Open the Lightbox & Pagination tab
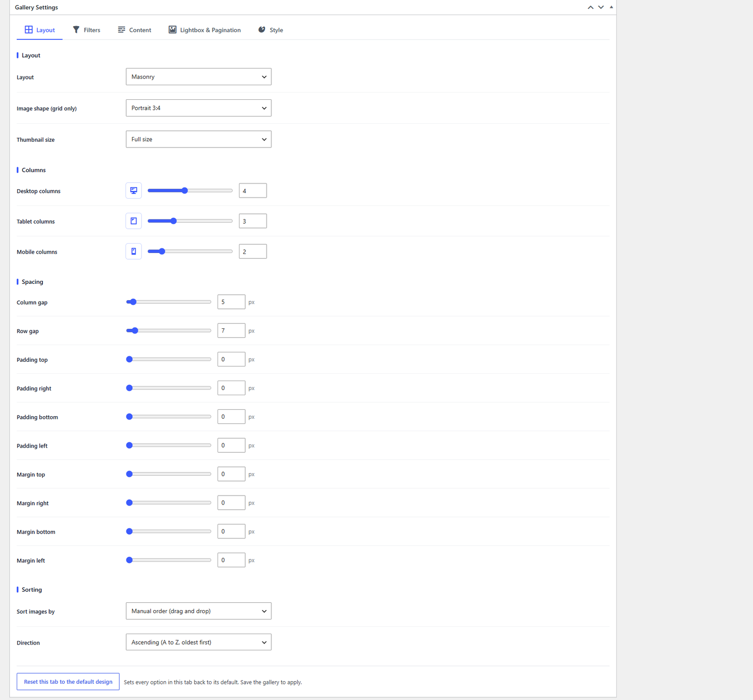 coord(204,30)
